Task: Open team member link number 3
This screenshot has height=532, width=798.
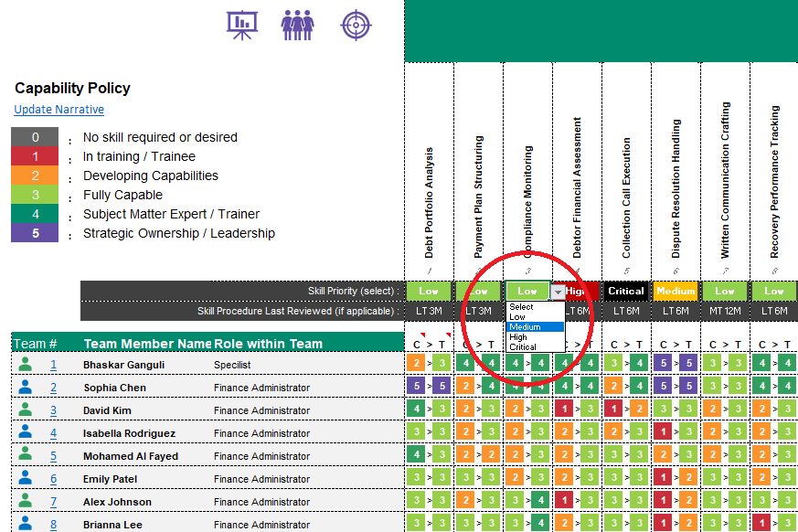Action: [x=53, y=410]
